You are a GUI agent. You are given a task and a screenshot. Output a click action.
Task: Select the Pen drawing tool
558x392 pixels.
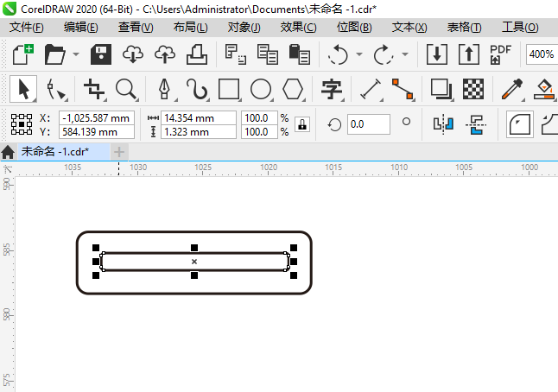[x=164, y=89]
